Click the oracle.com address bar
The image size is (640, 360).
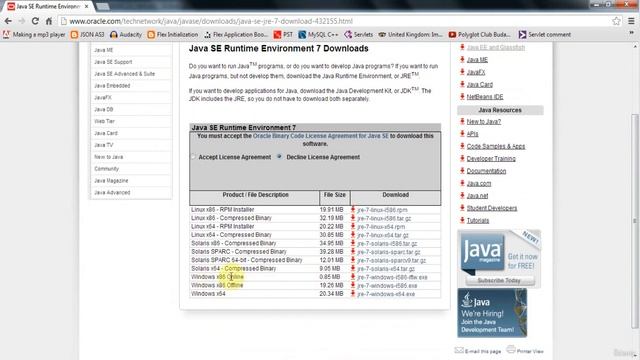pyautogui.click(x=335, y=21)
